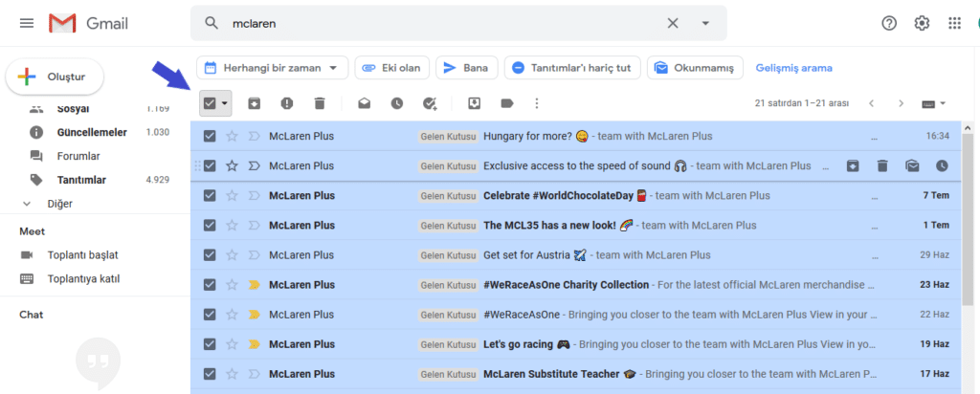
Task: Uncheck the McLaren Substitute Teacher email
Action: (x=210, y=374)
